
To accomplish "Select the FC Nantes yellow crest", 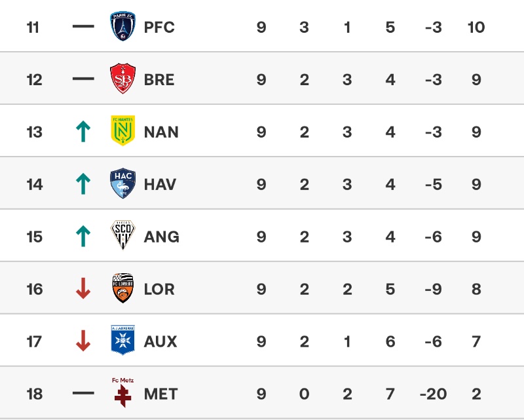I will (x=122, y=131).
